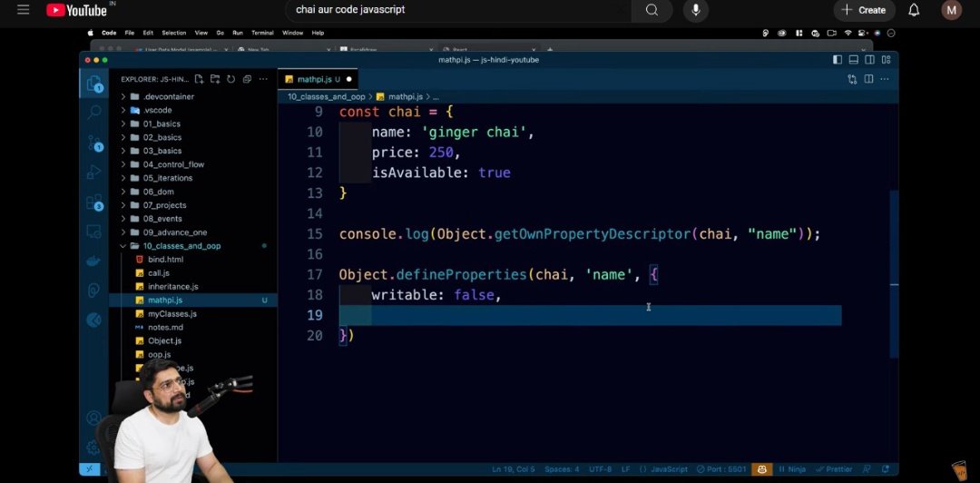Open bind.html in the Explorer
The width and height of the screenshot is (980, 483).
[192, 259]
